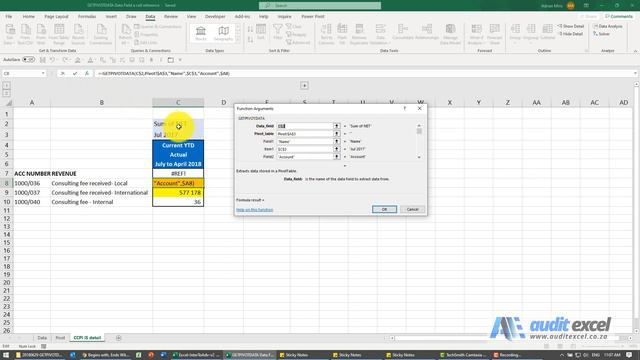Click From Table/Range icon
Image resolution: width=640 pixels, height=360 pixels.
click(59, 34)
